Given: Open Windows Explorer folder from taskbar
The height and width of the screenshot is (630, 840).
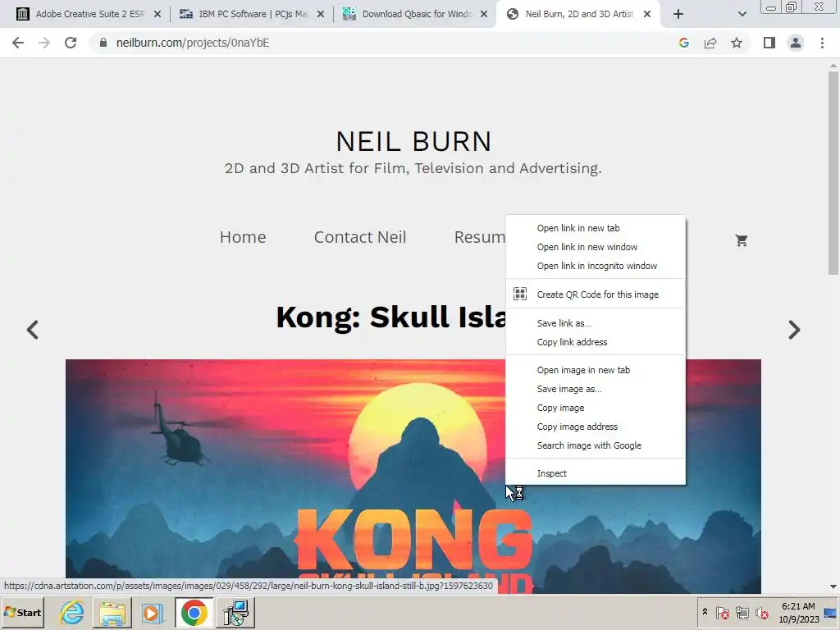Looking at the screenshot, I should coord(112,612).
